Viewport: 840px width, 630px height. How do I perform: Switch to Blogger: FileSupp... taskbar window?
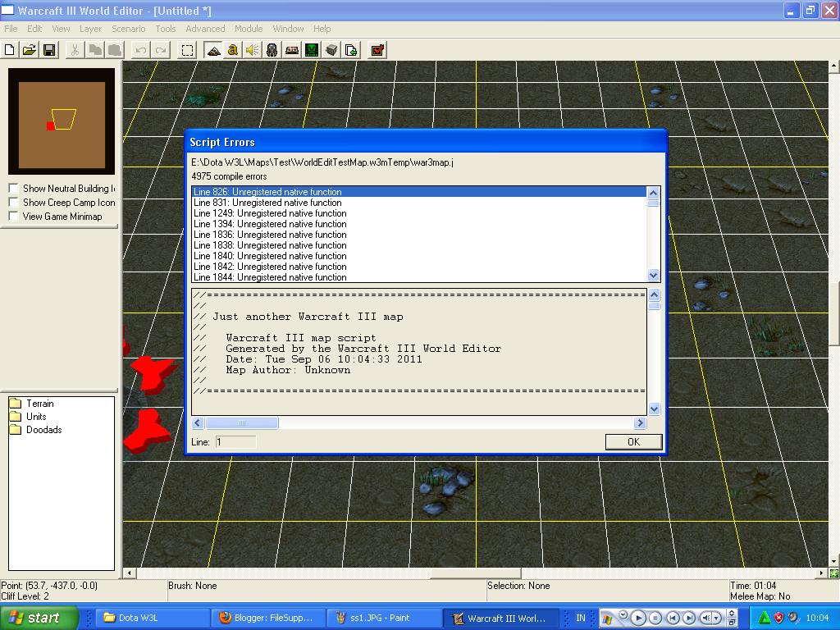point(268,618)
